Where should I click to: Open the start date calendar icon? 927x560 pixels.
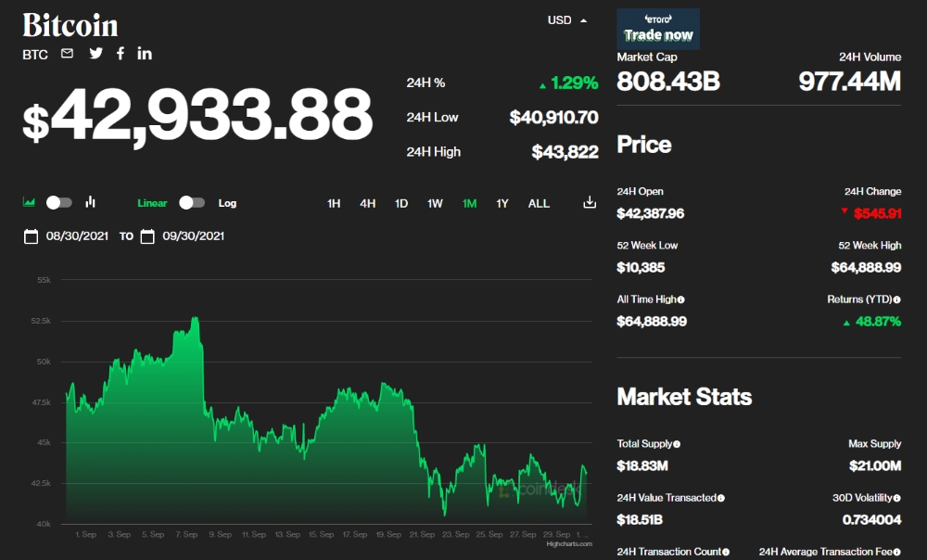coord(31,236)
